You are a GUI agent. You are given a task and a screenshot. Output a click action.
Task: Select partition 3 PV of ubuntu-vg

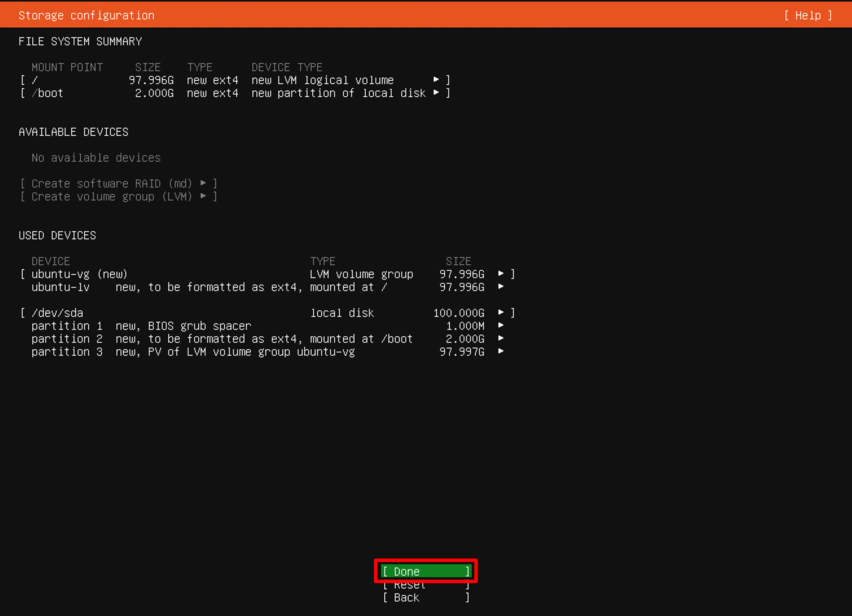click(x=268, y=352)
